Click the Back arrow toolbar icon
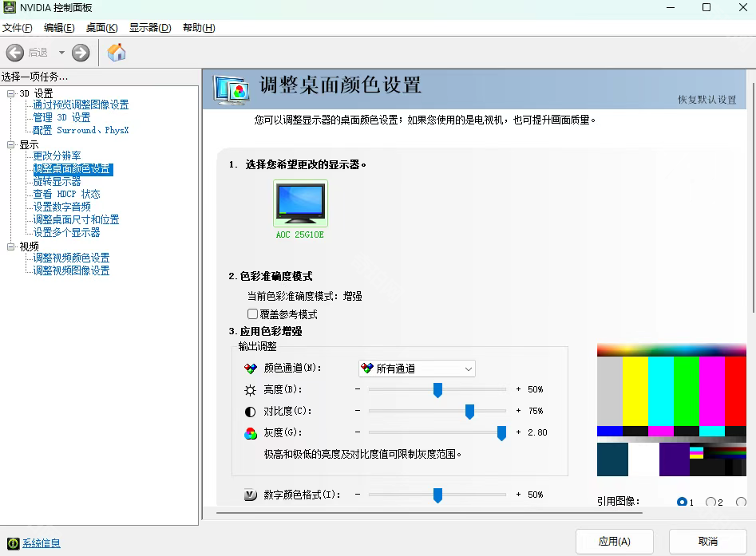756x556 pixels. click(x=15, y=53)
